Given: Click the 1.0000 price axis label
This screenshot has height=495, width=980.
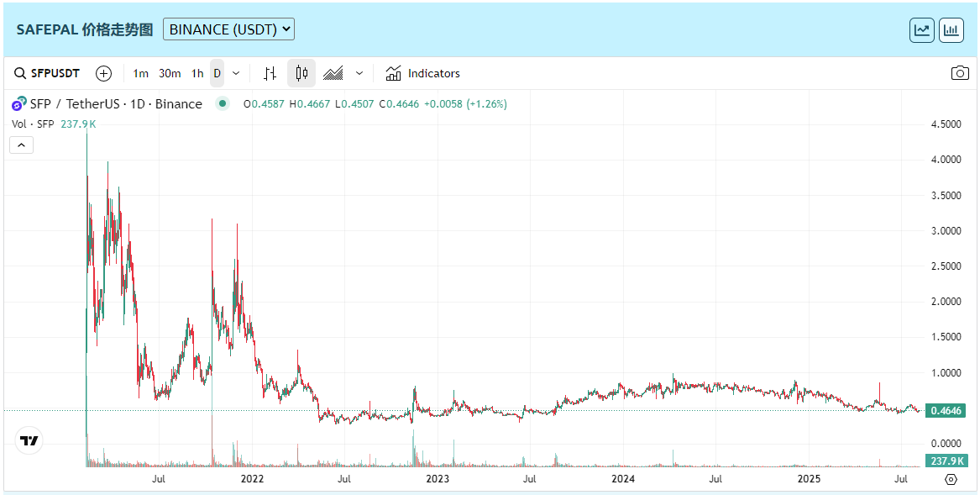Looking at the screenshot, I should pyautogui.click(x=946, y=373).
